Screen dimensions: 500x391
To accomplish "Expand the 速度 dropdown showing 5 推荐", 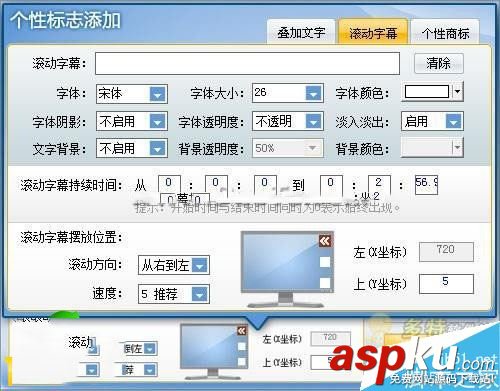I will [174, 294].
